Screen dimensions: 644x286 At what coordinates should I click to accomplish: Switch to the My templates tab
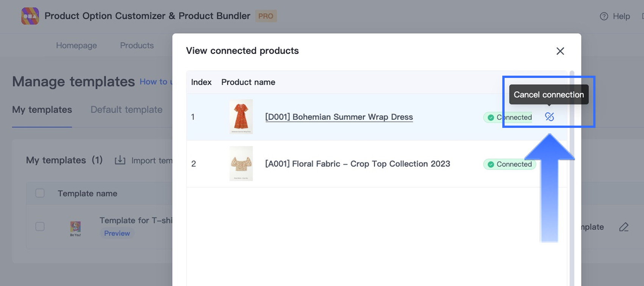(x=42, y=110)
